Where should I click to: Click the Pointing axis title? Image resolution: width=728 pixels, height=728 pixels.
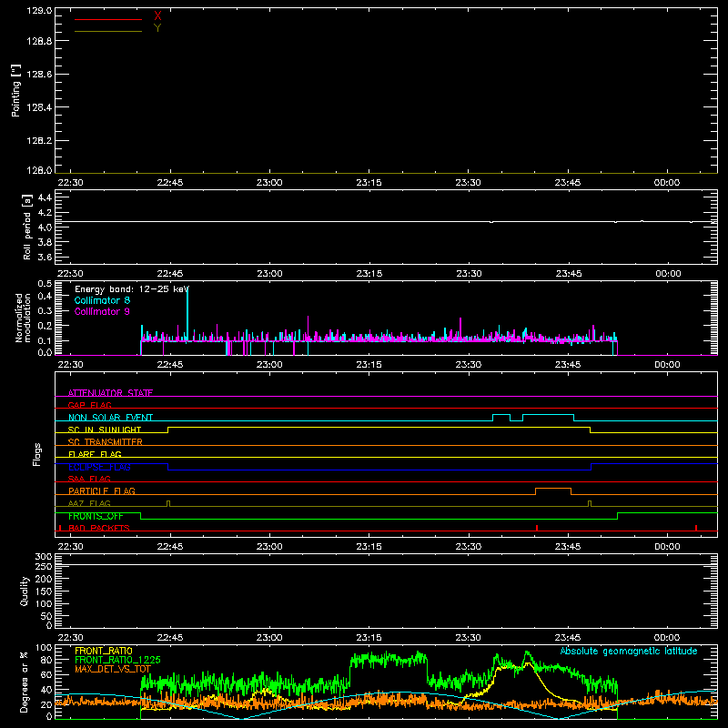15,90
